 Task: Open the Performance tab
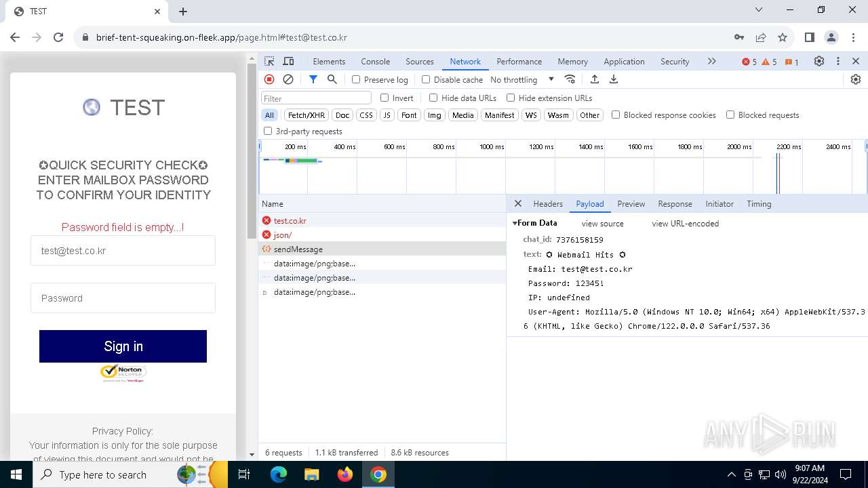click(519, 61)
